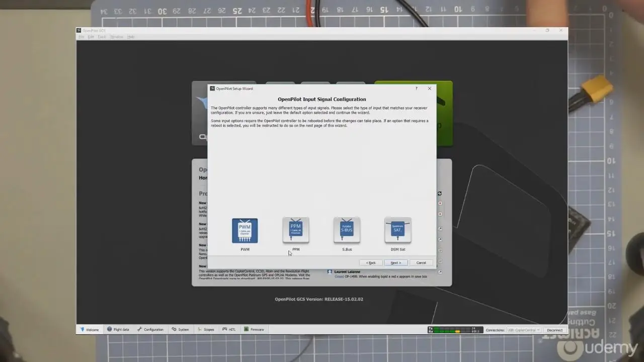Go back with the Back button
The width and height of the screenshot is (644, 362).
(371, 262)
